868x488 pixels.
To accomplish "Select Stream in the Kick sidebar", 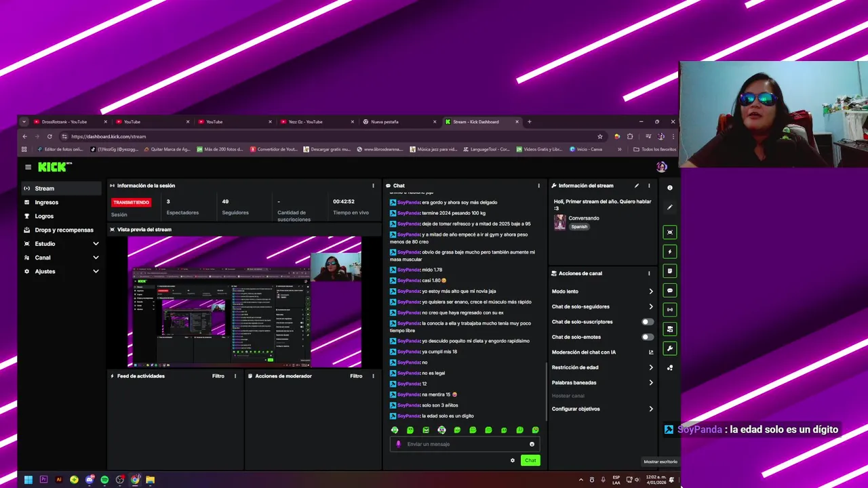I will pos(62,188).
